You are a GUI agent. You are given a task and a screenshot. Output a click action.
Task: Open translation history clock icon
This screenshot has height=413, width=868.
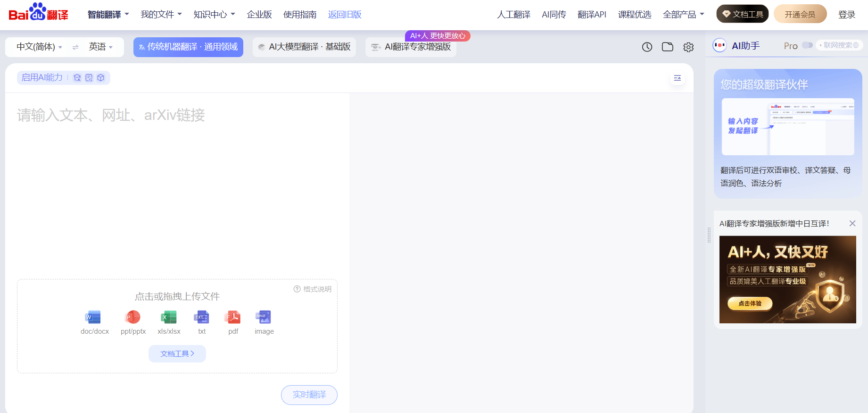coord(647,47)
